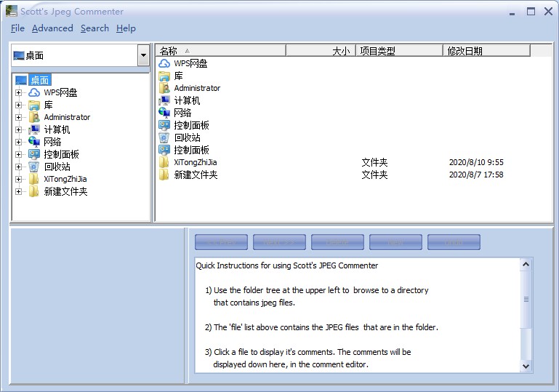Click the Administrator user icon in the folder tree

click(34, 117)
